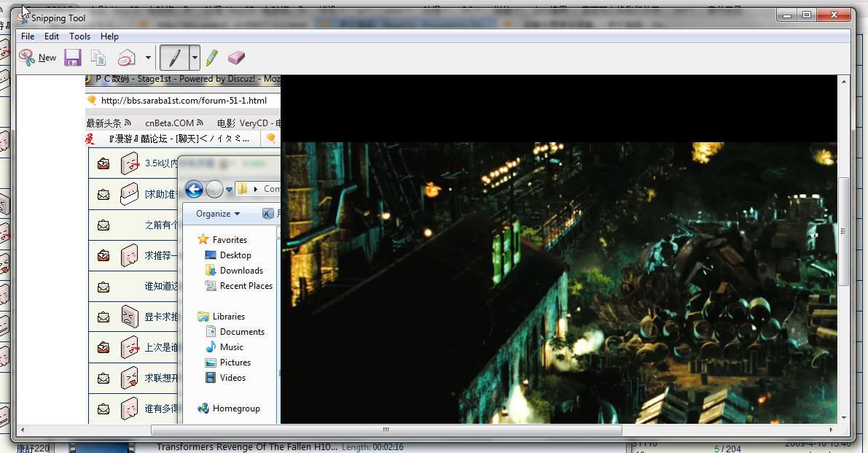Click the greyed Forward arrow in the snip
This screenshot has width=868, height=453.
pos(214,190)
